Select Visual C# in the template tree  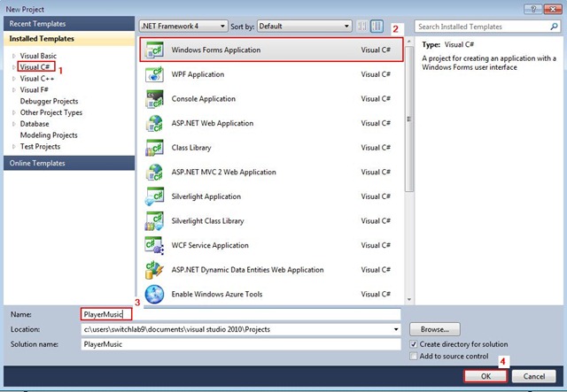pyautogui.click(x=35, y=67)
